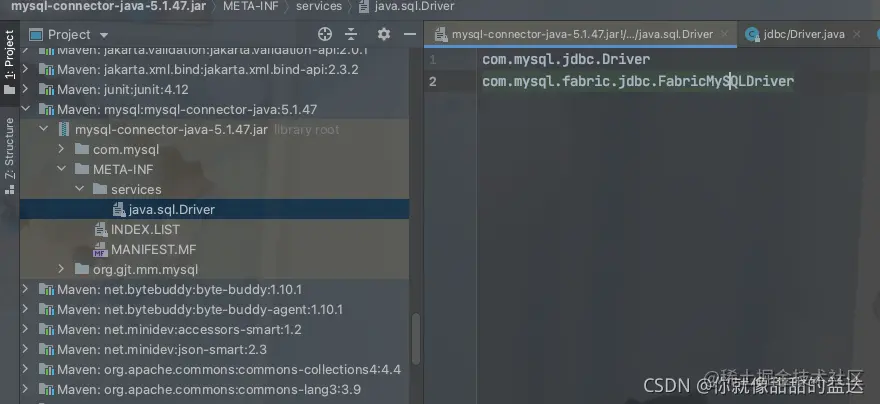Viewport: 880px width, 404px height.
Task: Select the org.gjt.mm.mysql folder row
Action: click(x=214, y=269)
